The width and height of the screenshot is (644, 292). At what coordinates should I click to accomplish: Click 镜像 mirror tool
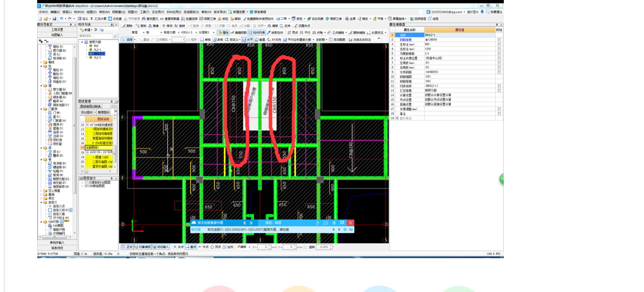(x=153, y=26)
